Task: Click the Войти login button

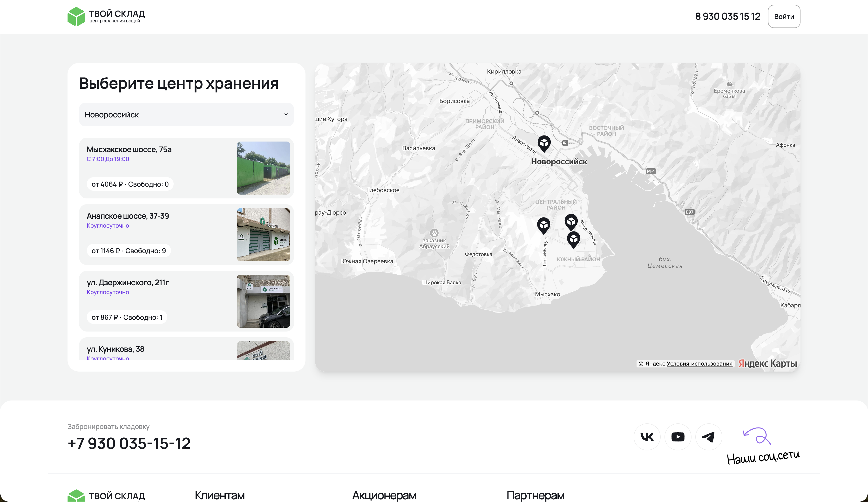Action: [x=784, y=16]
